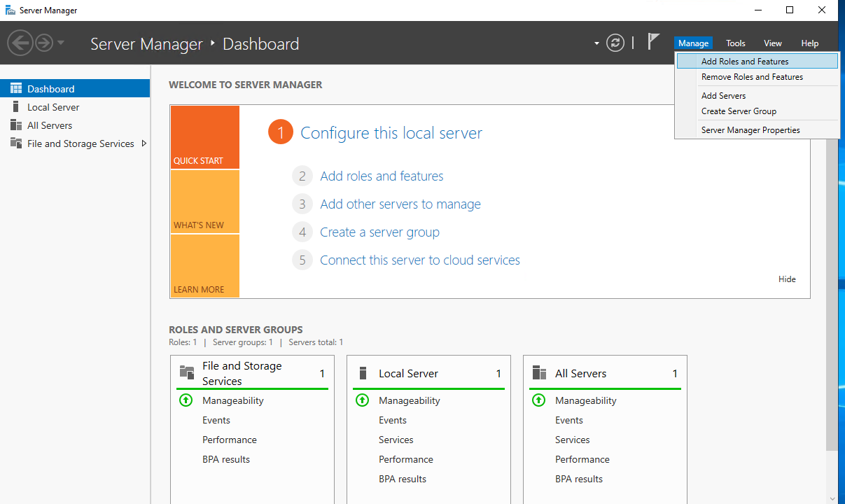Open All Servers tile title
The image size is (845, 504).
coord(580,374)
